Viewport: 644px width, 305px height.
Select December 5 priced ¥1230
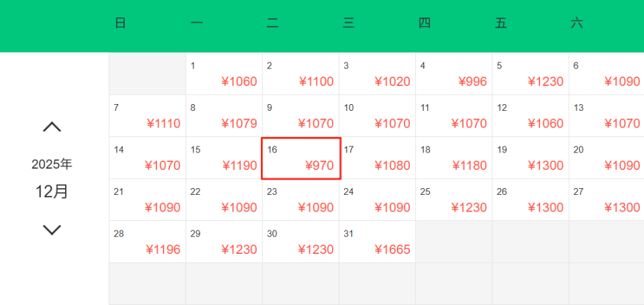530,75
